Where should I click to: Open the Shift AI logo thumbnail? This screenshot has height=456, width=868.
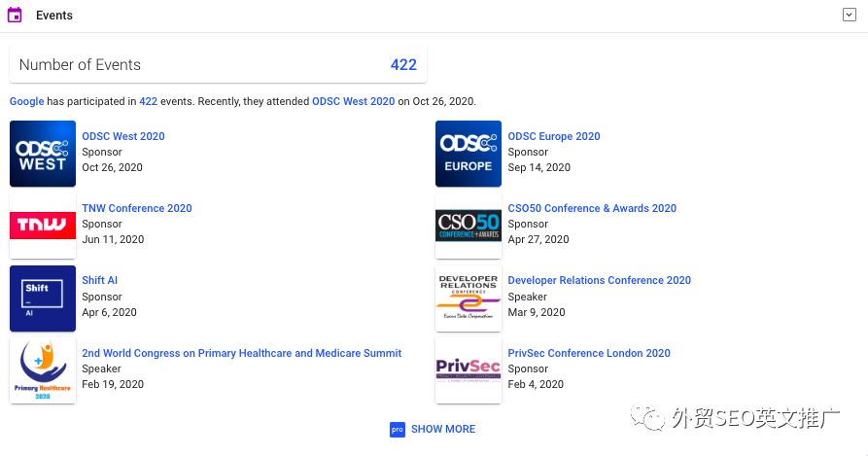coord(43,298)
